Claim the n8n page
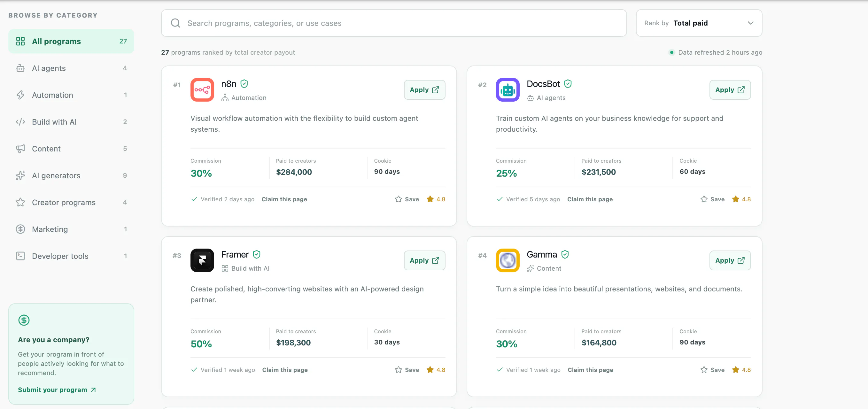 (284, 199)
